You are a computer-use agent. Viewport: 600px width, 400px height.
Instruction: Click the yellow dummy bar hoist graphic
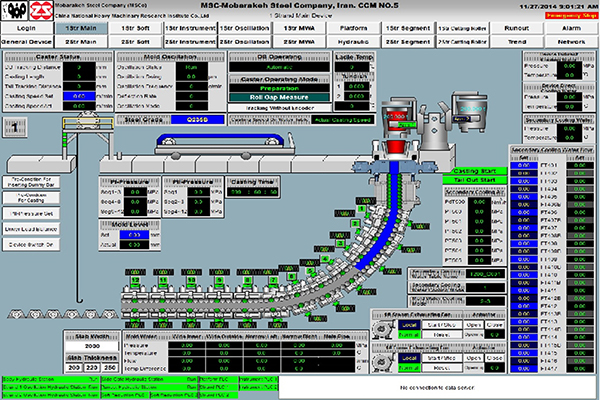click(88, 123)
